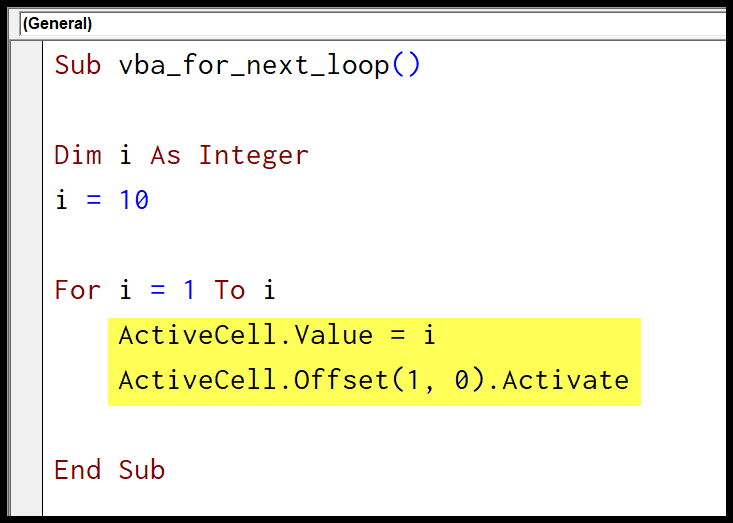Click the margin indicator bar beside 'For' line
733x523 pixels.
coord(27,290)
